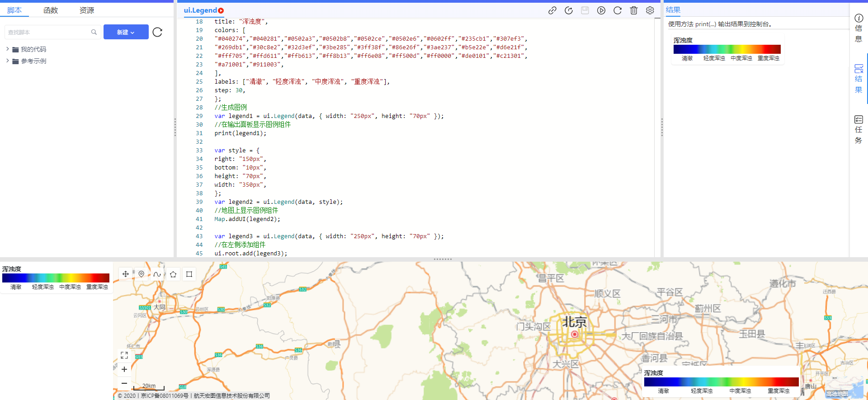The image size is (868, 400).
Task: Expand the 我的代码 folder
Action: (x=7, y=49)
